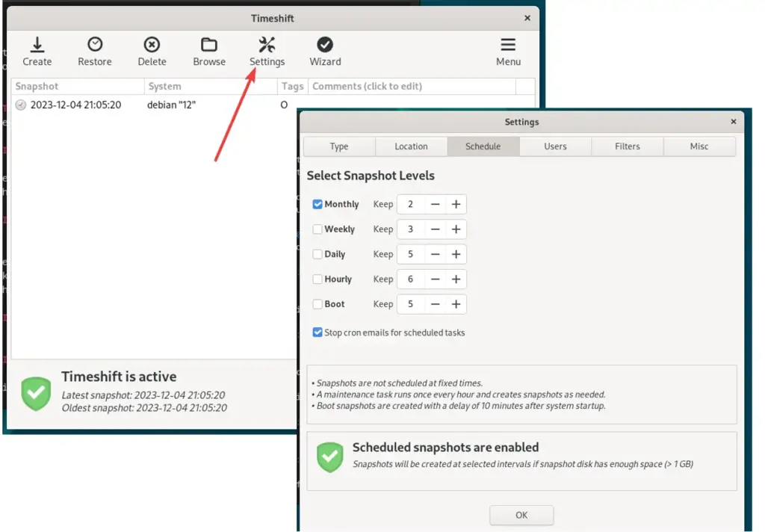
Task: Click the Comments (click to edit) column header
Action: [x=412, y=87]
